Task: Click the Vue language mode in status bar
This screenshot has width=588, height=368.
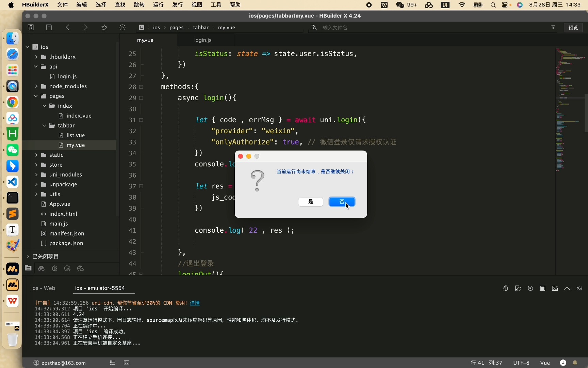Action: pyautogui.click(x=545, y=363)
